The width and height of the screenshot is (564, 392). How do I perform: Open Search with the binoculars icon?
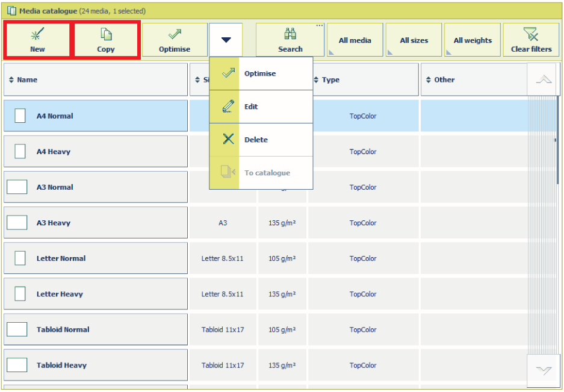point(290,34)
